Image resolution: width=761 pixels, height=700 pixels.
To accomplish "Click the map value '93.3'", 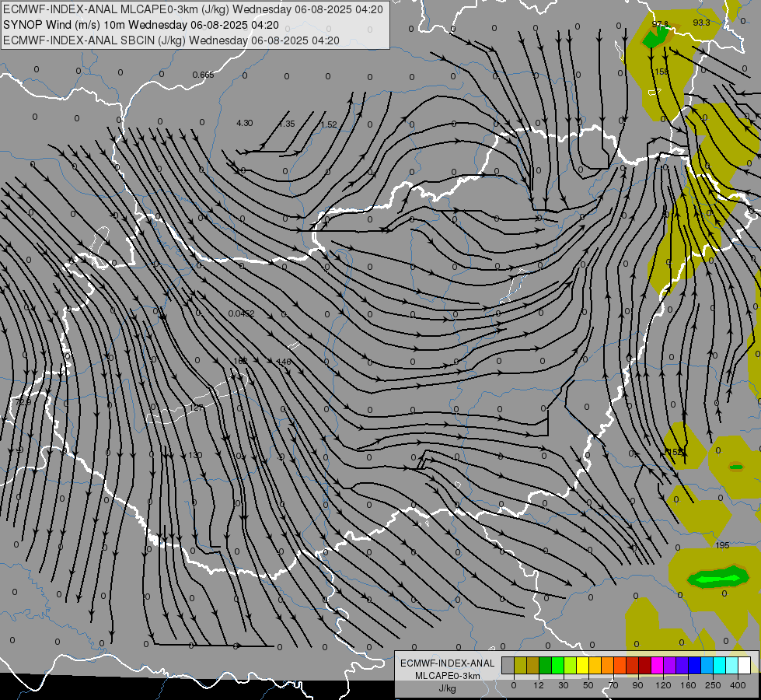I will point(701,23).
